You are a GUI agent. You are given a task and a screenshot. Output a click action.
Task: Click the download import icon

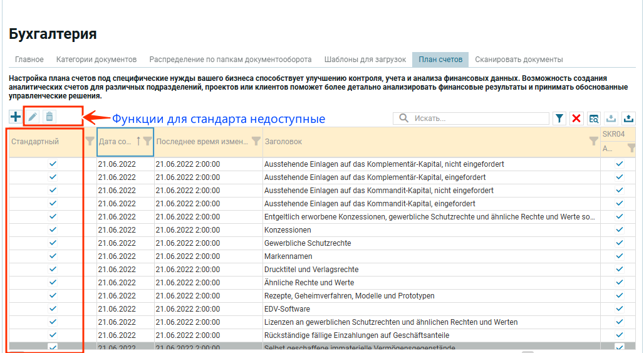[611, 119]
